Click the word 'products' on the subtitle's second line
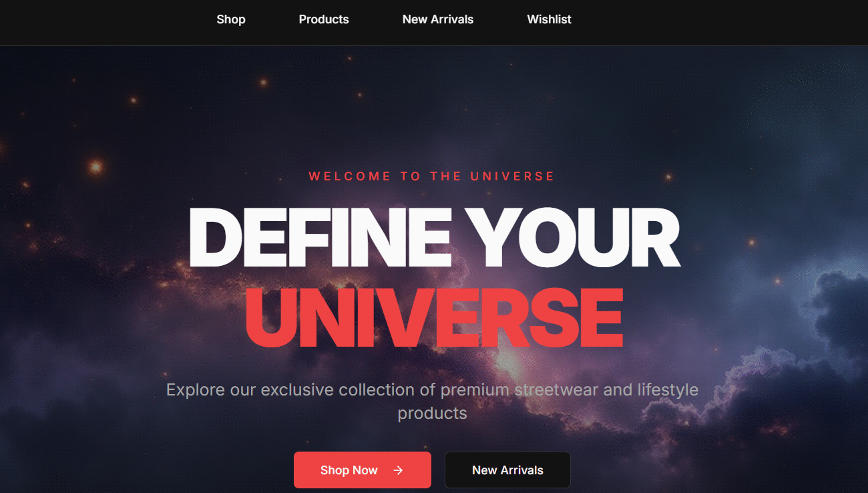 tap(432, 414)
